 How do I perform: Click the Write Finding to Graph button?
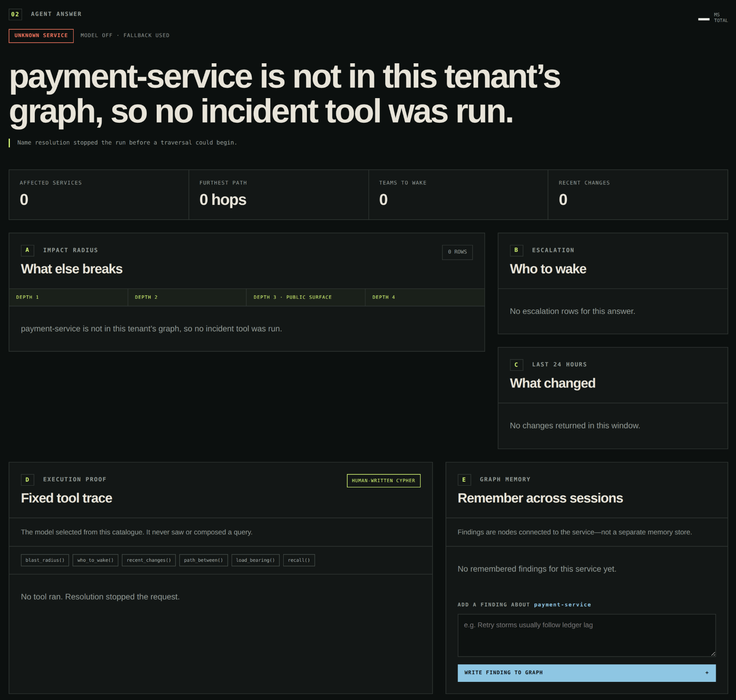pyautogui.click(x=586, y=673)
